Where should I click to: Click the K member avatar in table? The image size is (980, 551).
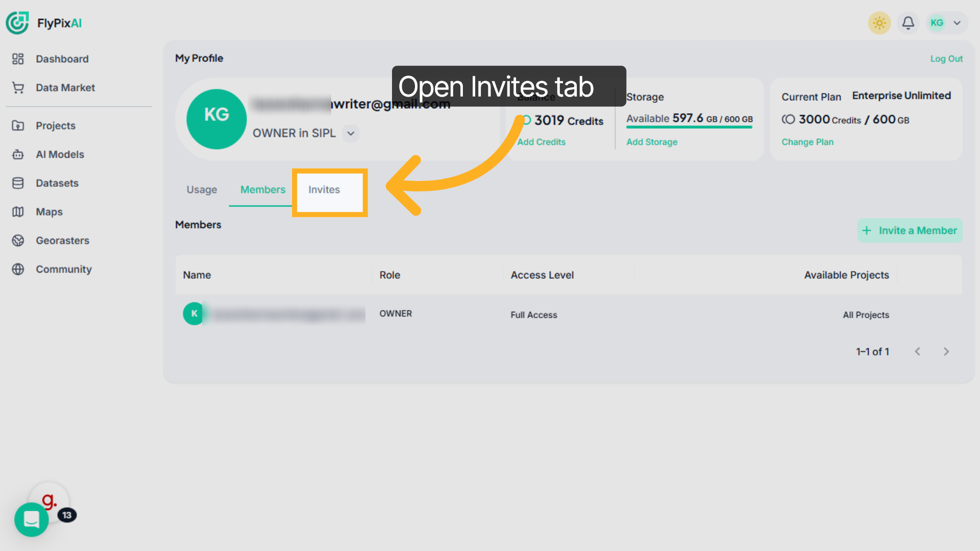coord(193,314)
